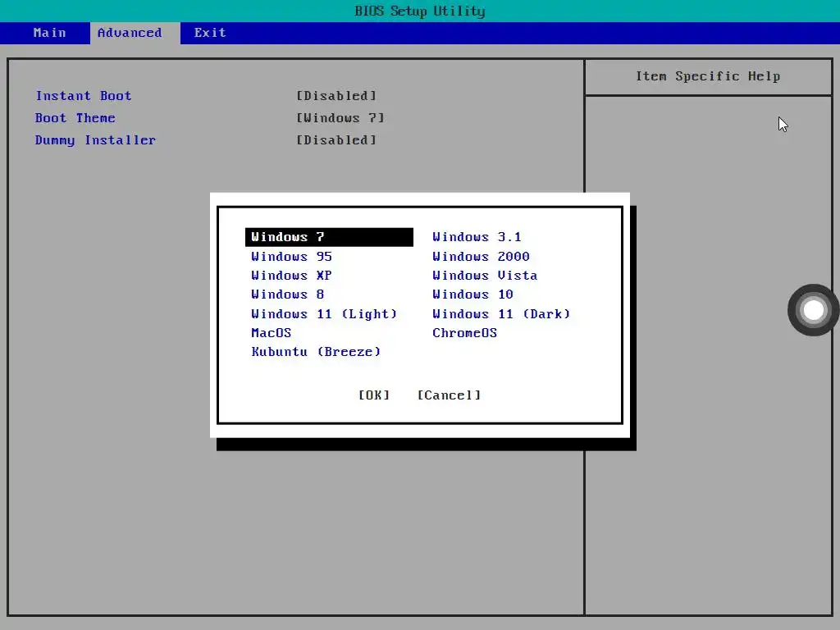
Task: Choose Windows Vista theme
Action: click(x=485, y=276)
